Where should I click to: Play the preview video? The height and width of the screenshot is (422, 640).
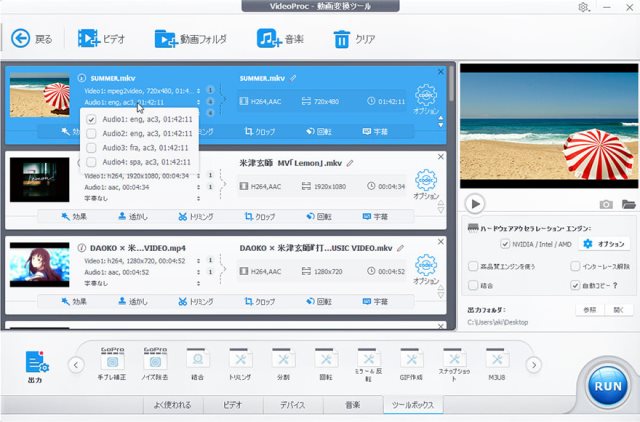click(475, 204)
